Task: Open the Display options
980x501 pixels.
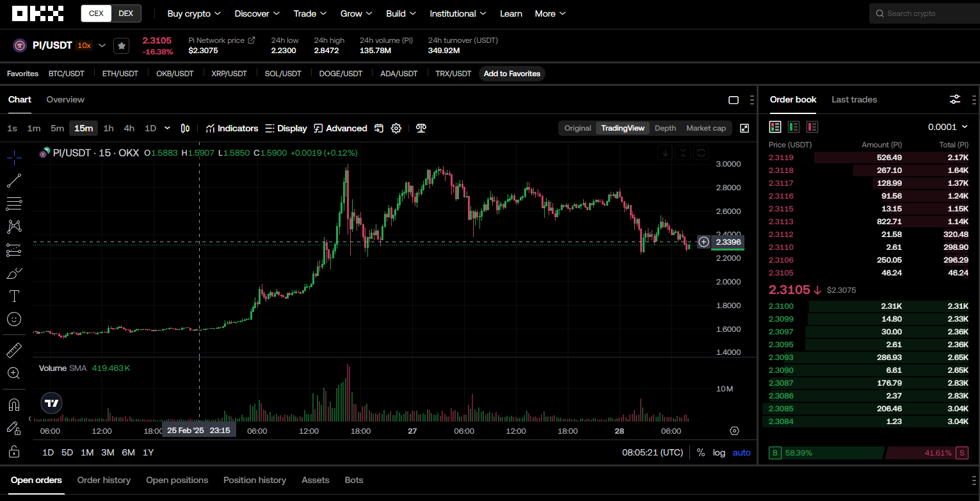Action: tap(286, 128)
